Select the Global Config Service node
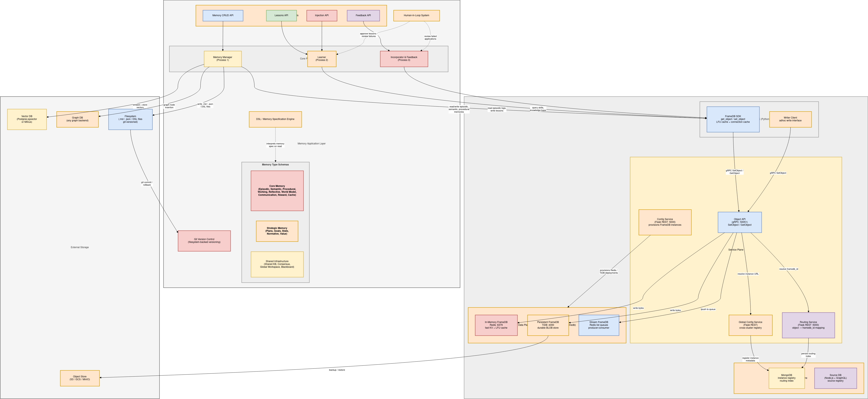 pyautogui.click(x=750, y=325)
